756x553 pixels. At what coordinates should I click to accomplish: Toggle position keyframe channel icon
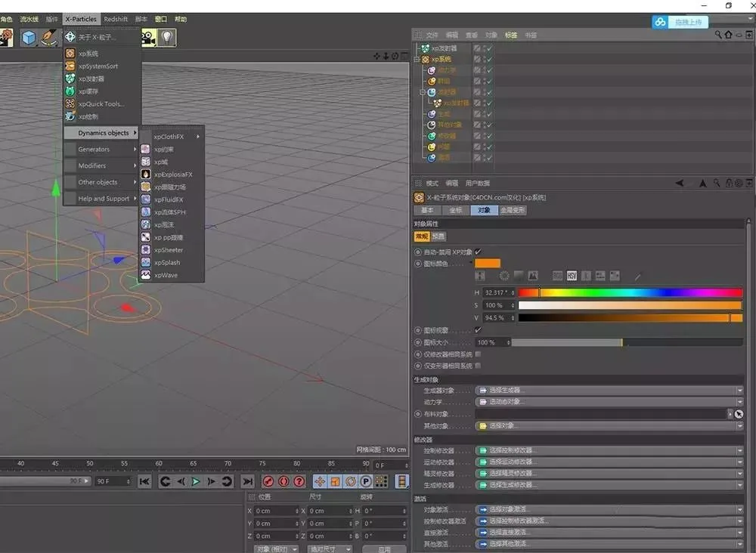click(320, 481)
